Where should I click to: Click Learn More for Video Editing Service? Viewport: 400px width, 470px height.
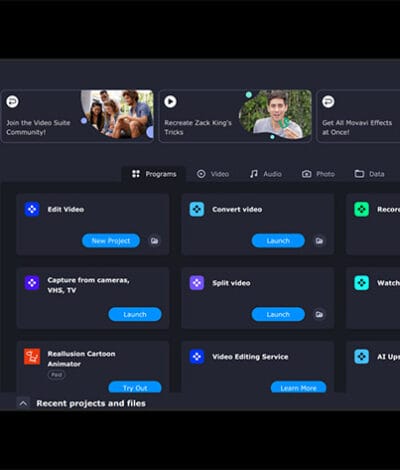pos(298,387)
